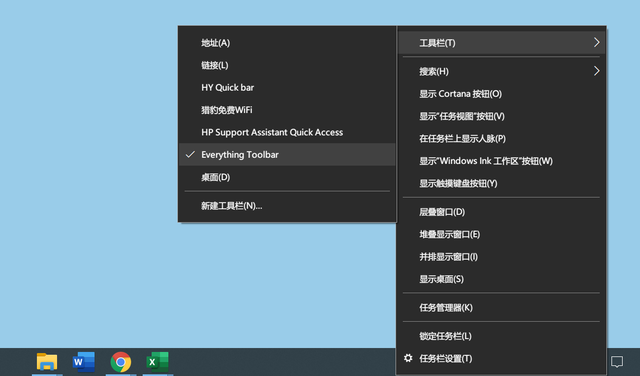
Task: Toggle 显示“任务视图”按钮(V)
Action: (502, 116)
